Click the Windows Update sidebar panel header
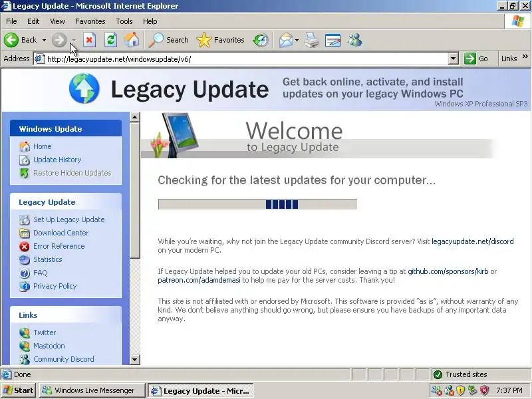Image resolution: width=532 pixels, height=399 pixels. pos(66,129)
